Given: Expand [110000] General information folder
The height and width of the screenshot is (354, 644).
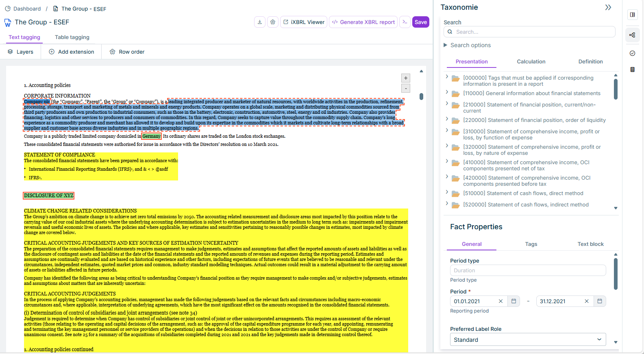Looking at the screenshot, I should coord(447,92).
